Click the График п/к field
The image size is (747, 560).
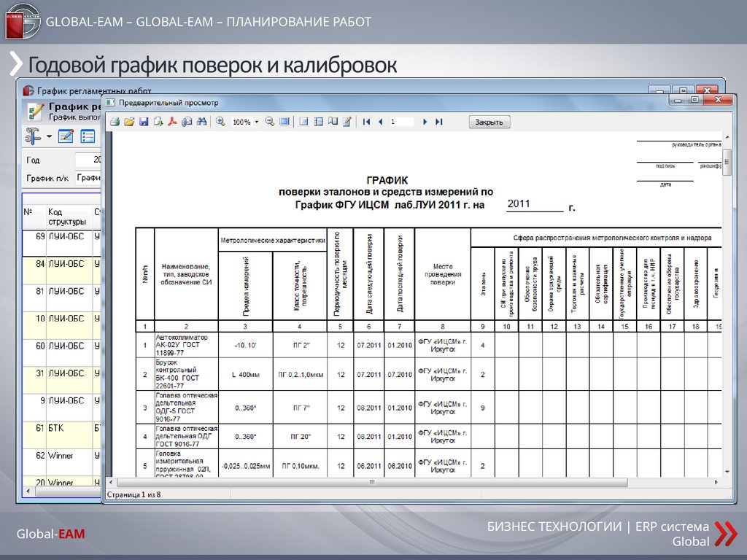[88, 178]
